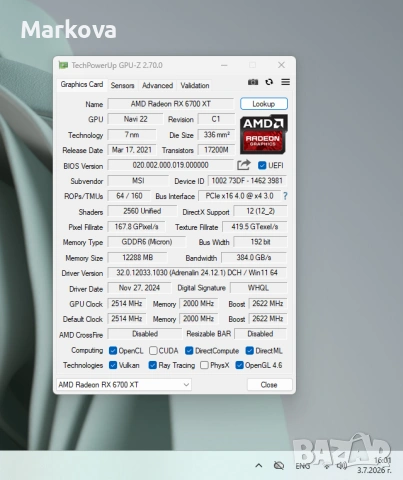The width and height of the screenshot is (403, 480).
Task: Show hidden tray icons chevron
Action: pos(259,466)
